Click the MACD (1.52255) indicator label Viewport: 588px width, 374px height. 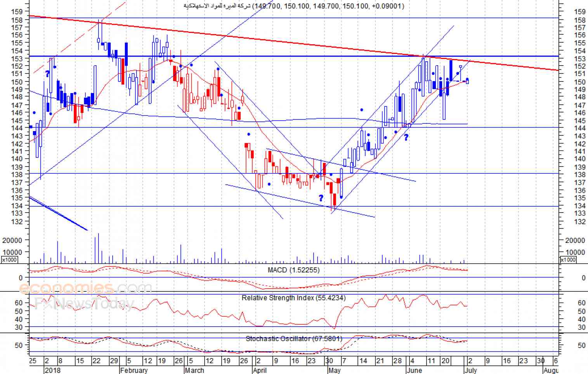[293, 270]
